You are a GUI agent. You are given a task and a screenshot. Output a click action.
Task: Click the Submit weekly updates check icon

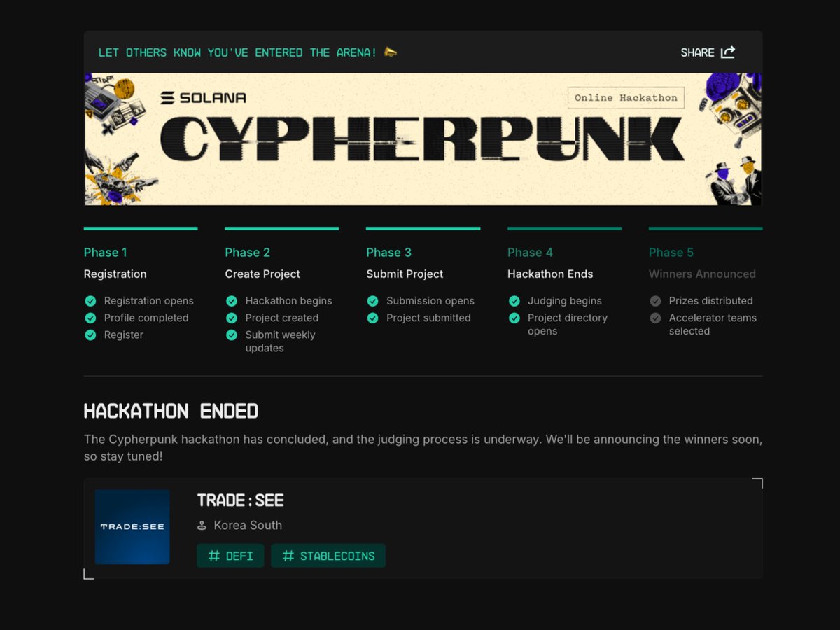tap(232, 335)
